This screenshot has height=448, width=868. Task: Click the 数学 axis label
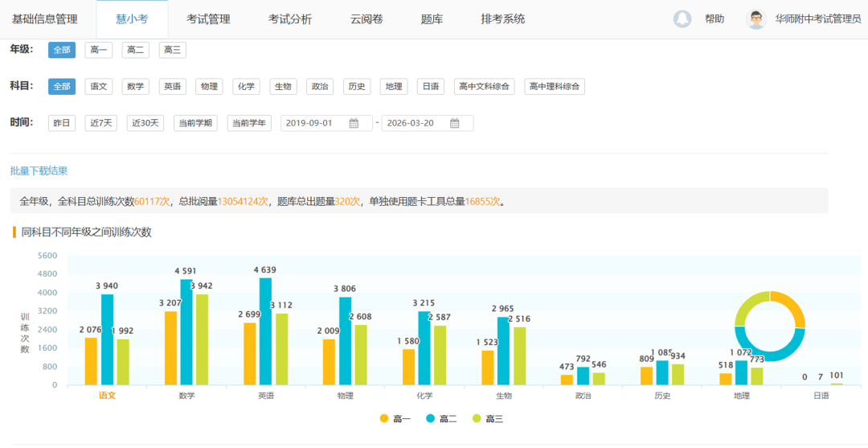(186, 396)
